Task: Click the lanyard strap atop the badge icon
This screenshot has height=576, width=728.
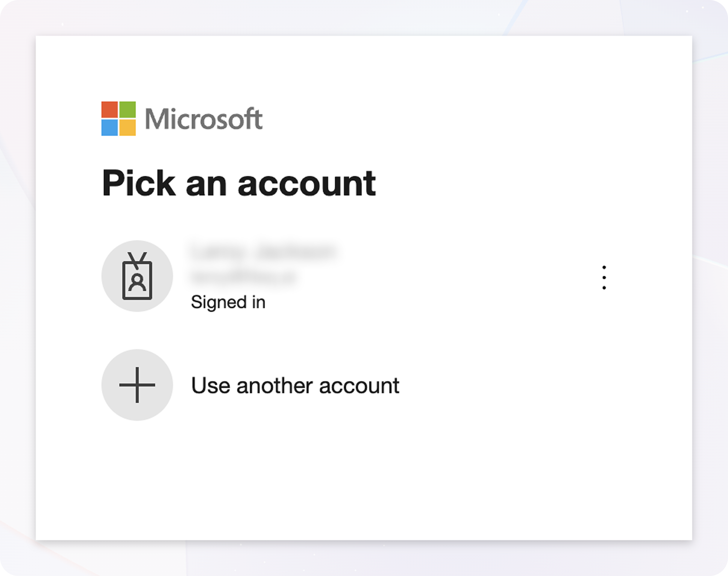Action: coord(137,260)
